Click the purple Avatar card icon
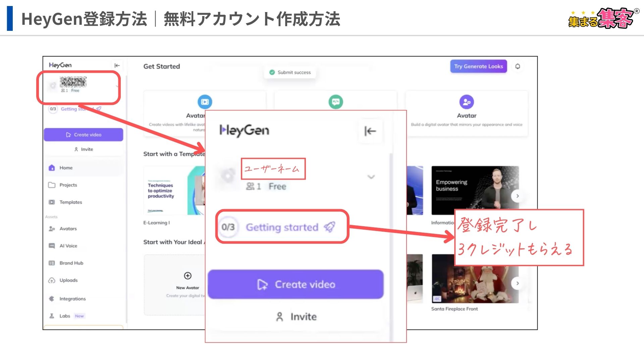Viewport: 644px width, 362px height. point(467,102)
